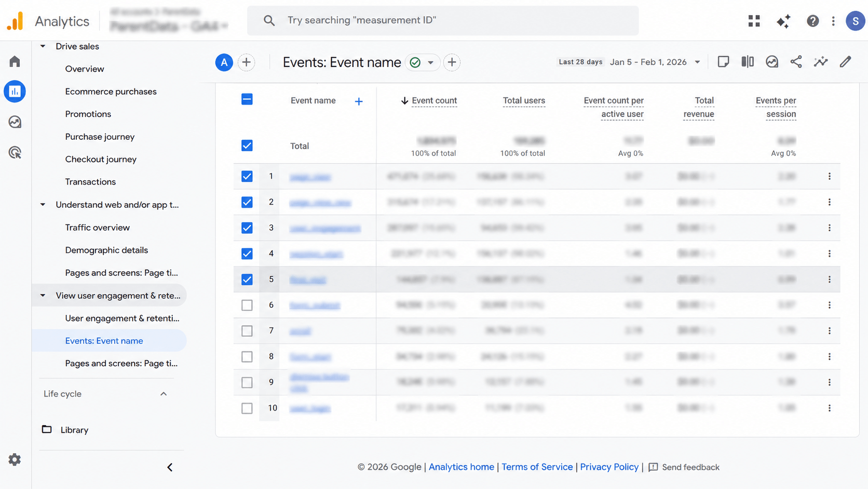Uncheck row 4 checkbox

tap(247, 254)
